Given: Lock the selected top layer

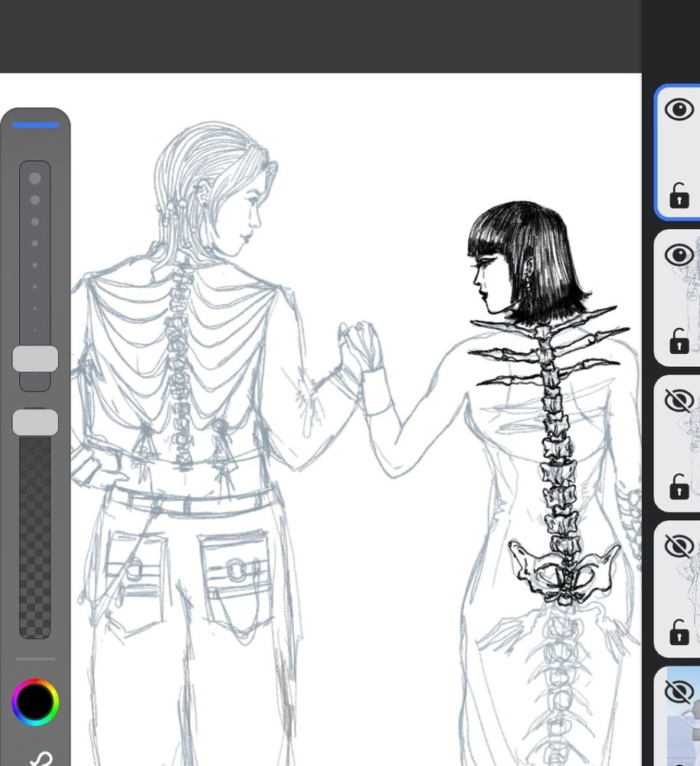Looking at the screenshot, I should pyautogui.click(x=679, y=196).
